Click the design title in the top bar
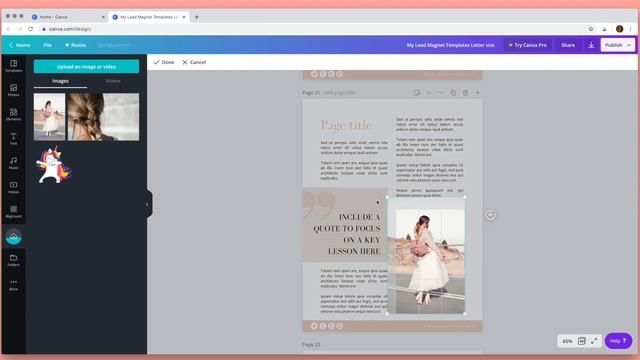 pos(450,45)
